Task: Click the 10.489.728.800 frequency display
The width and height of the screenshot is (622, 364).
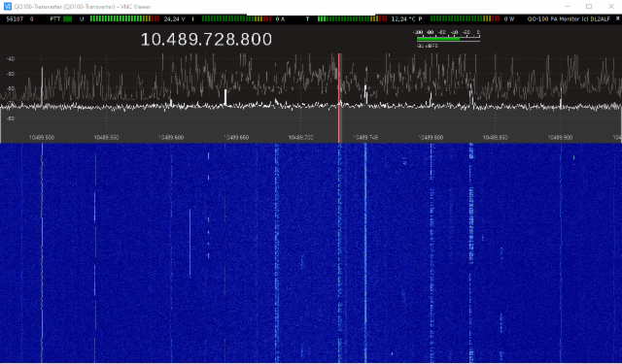Action: pos(206,39)
